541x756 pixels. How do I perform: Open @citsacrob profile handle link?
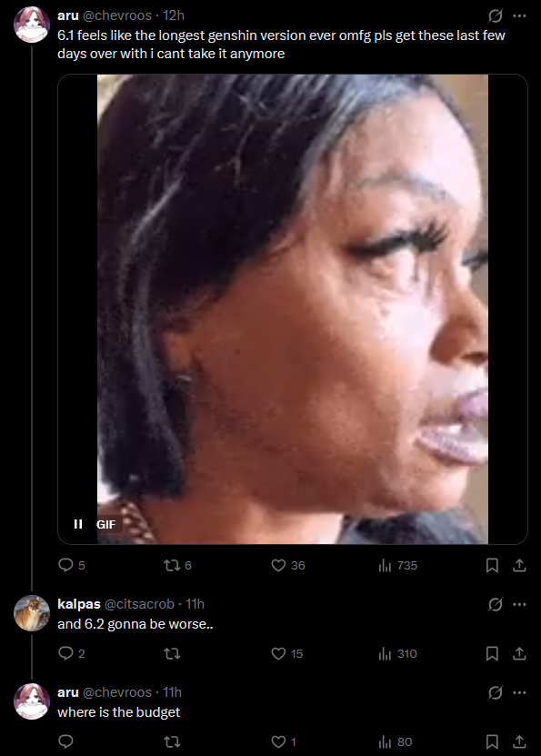(139, 604)
